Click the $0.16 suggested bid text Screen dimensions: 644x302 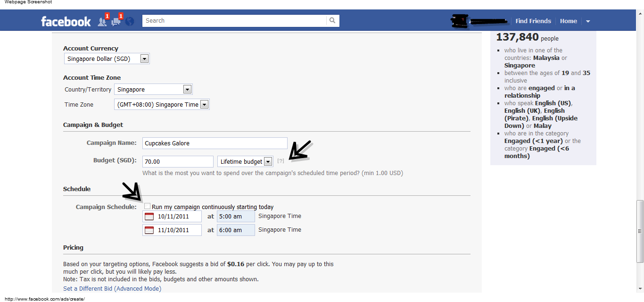(x=236, y=264)
